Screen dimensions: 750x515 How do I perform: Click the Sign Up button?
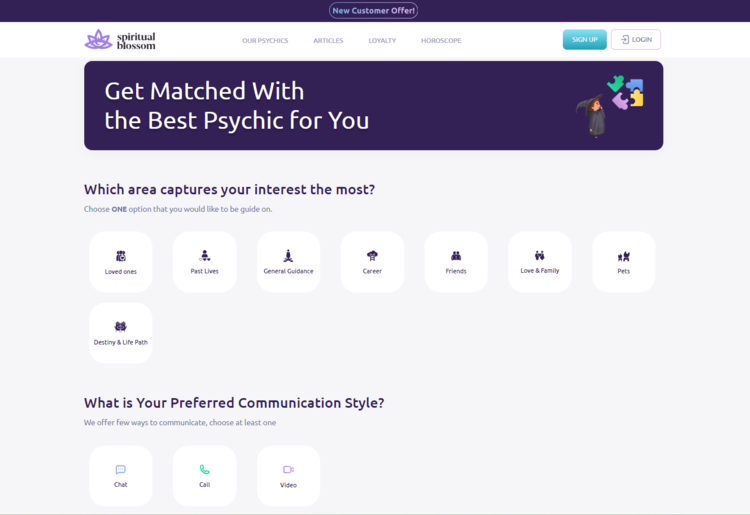584,40
